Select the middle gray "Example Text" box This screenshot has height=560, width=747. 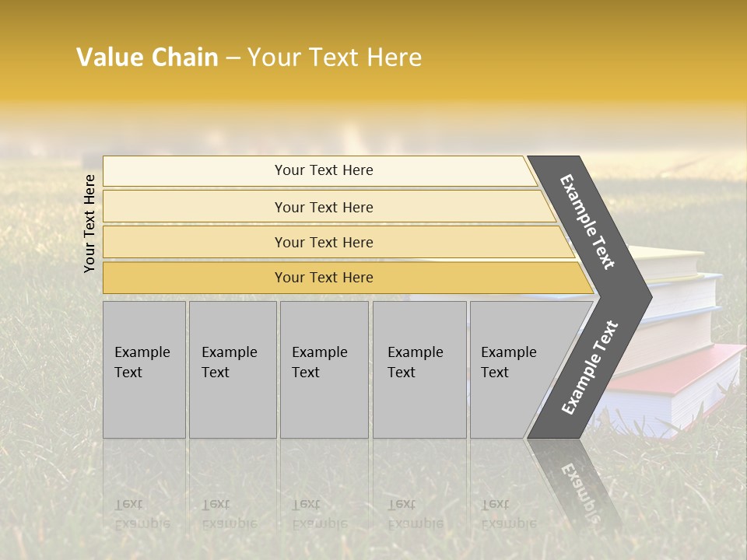(324, 369)
